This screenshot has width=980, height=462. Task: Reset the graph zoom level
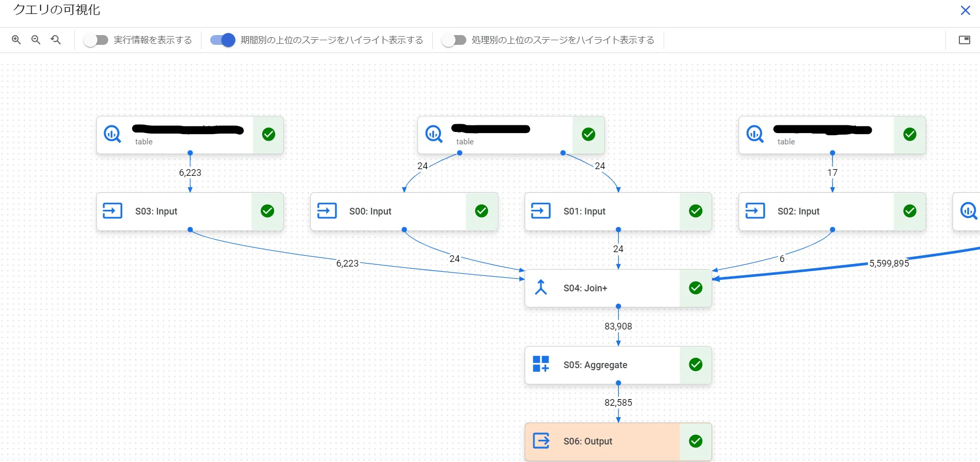point(56,40)
